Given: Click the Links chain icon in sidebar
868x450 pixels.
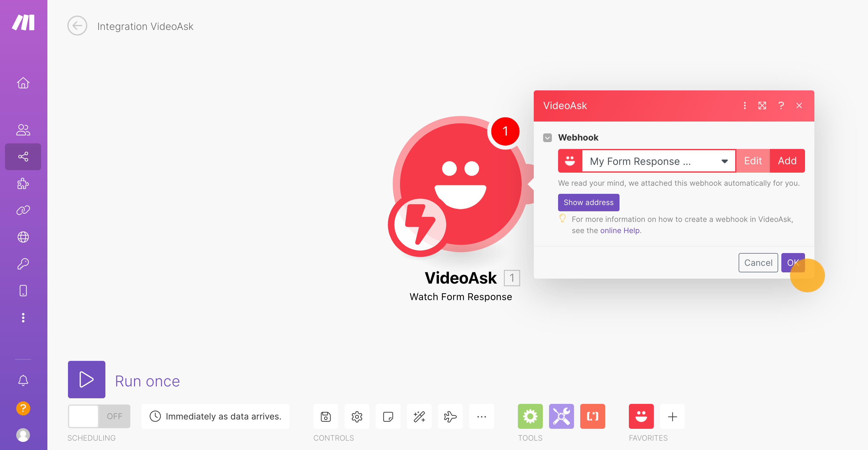Looking at the screenshot, I should (23, 210).
